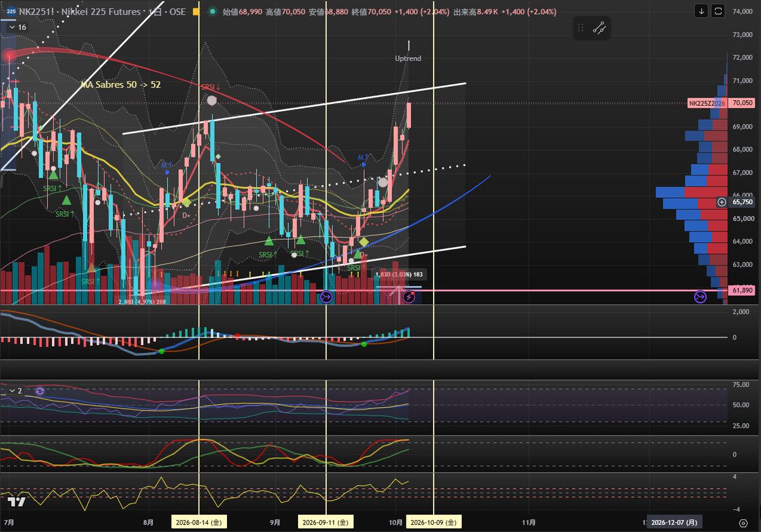Click the '2,880 (4.97%) 288' measurement label
The width and height of the screenshot is (761, 532).
(x=142, y=303)
